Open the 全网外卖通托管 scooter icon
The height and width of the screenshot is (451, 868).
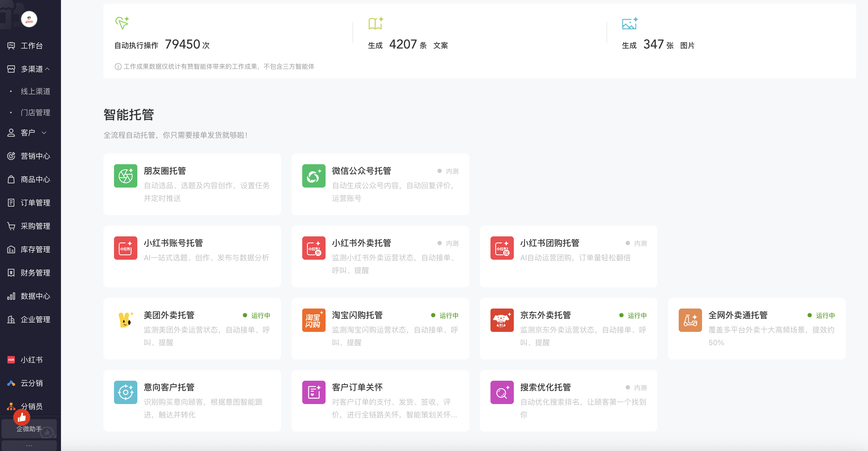pyautogui.click(x=690, y=320)
